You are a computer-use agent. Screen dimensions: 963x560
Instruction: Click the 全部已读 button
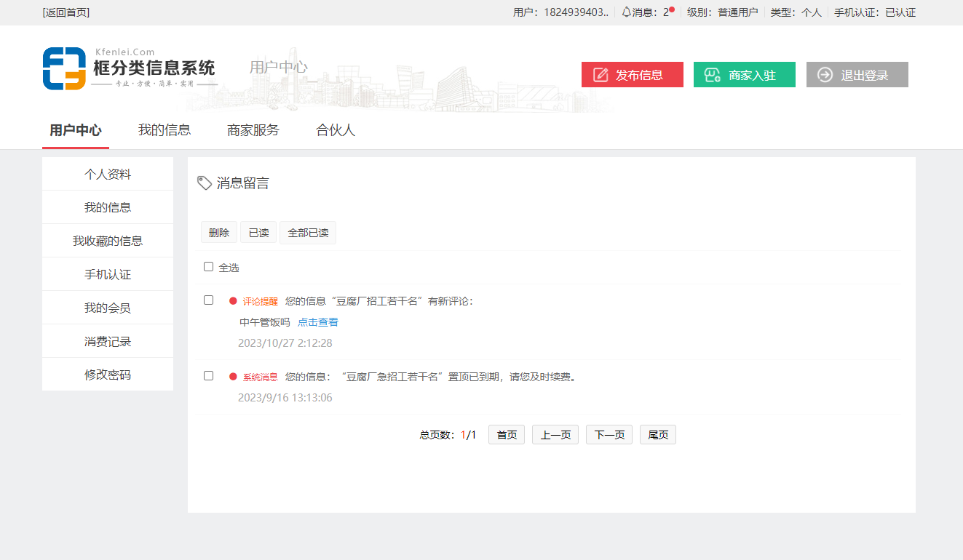(308, 233)
